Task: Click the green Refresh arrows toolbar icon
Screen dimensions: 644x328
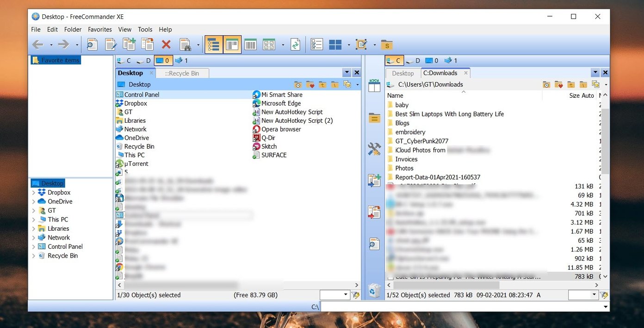Action: (x=295, y=44)
